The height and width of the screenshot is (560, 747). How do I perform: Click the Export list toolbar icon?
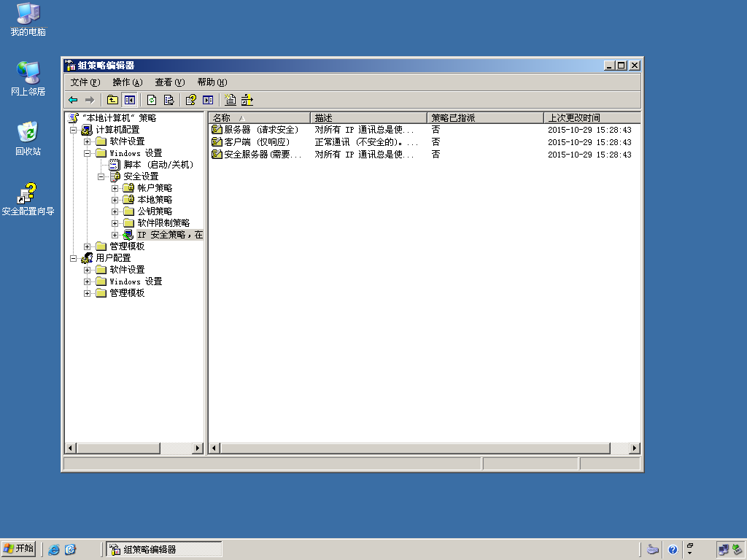169,100
